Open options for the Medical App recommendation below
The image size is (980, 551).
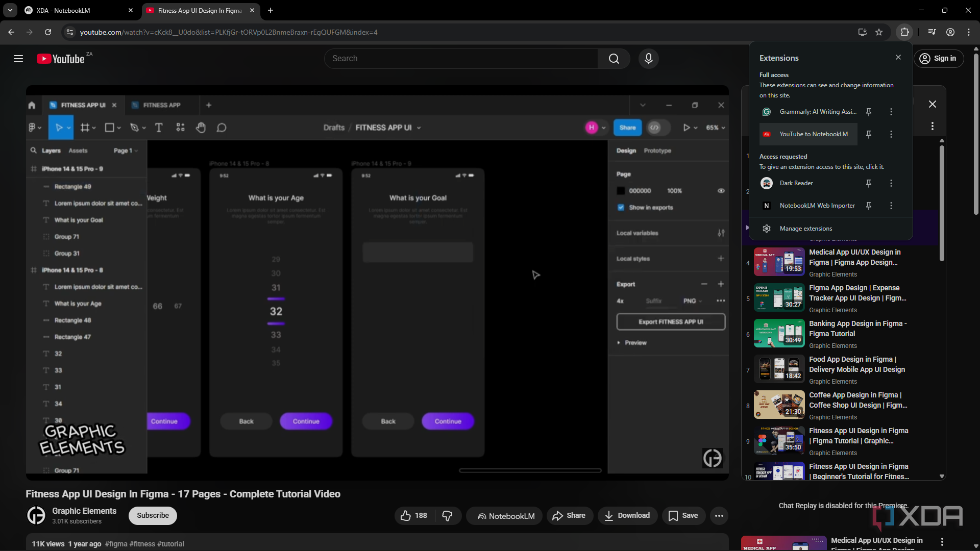pos(942,542)
